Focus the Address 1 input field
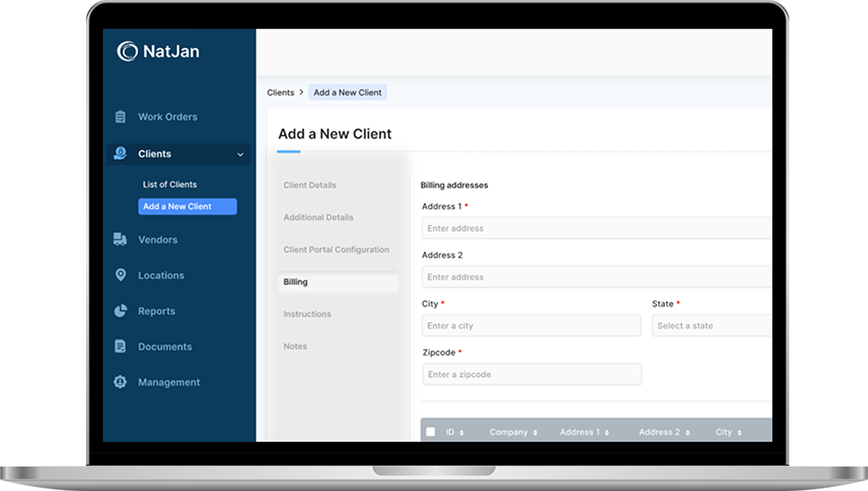868x491 pixels. tap(597, 228)
